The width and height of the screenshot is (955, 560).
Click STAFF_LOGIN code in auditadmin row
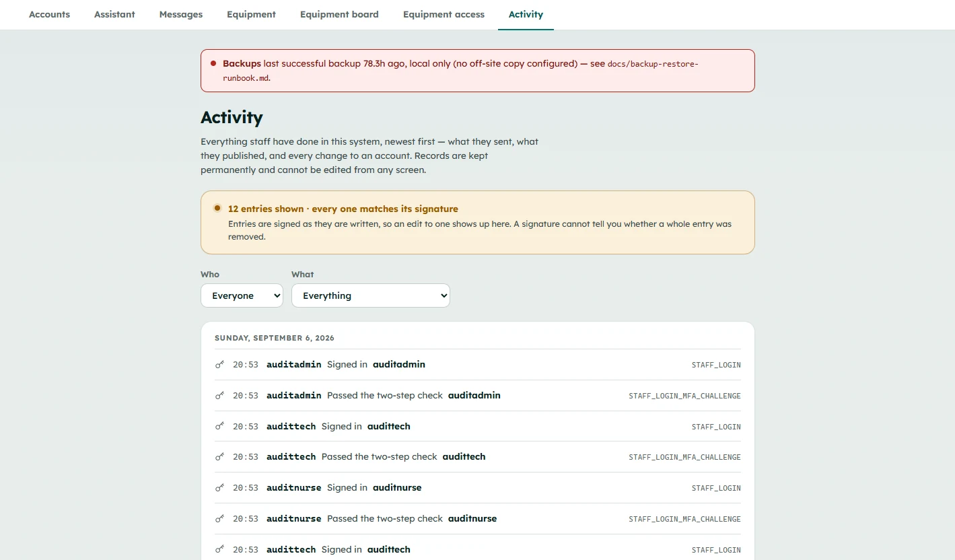click(x=716, y=365)
